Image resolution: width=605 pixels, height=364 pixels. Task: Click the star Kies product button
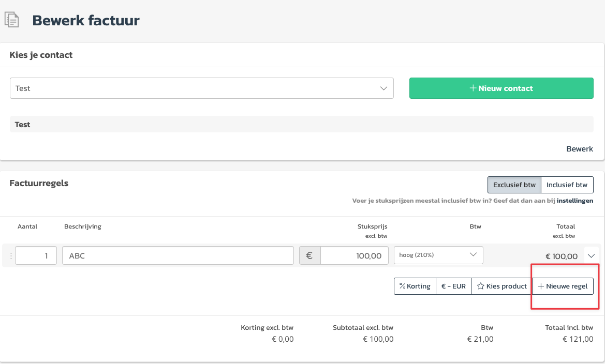pyautogui.click(x=501, y=286)
